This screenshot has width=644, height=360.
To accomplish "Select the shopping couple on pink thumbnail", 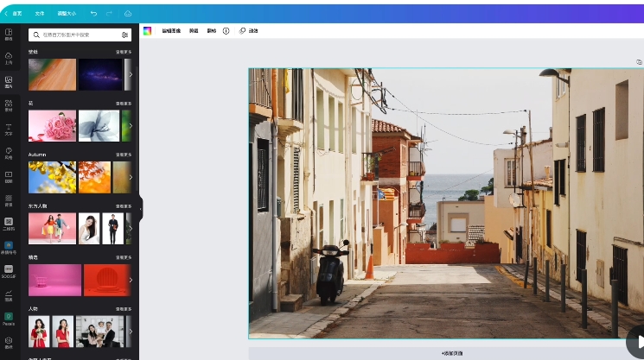I will 52,229.
